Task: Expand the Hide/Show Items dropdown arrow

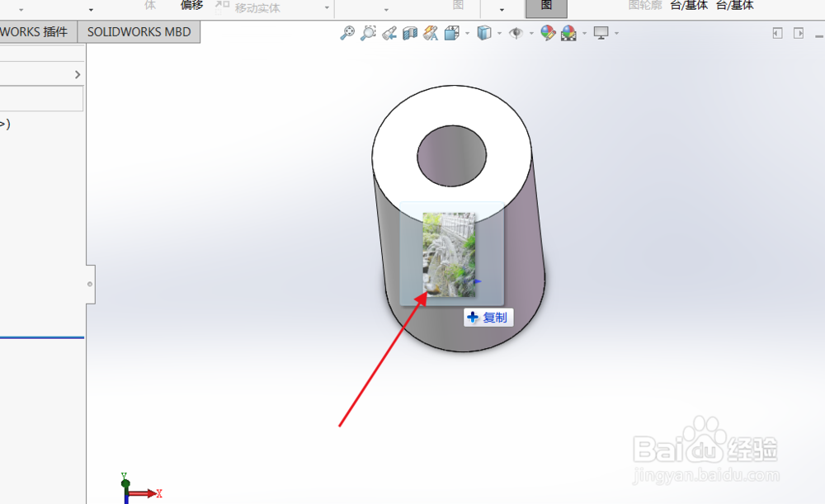Action: (531, 34)
